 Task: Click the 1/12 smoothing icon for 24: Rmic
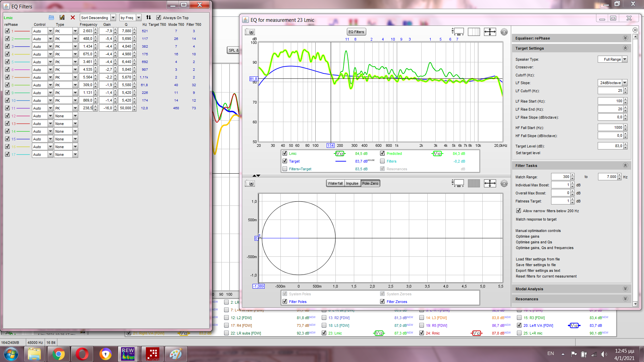tap(476, 333)
